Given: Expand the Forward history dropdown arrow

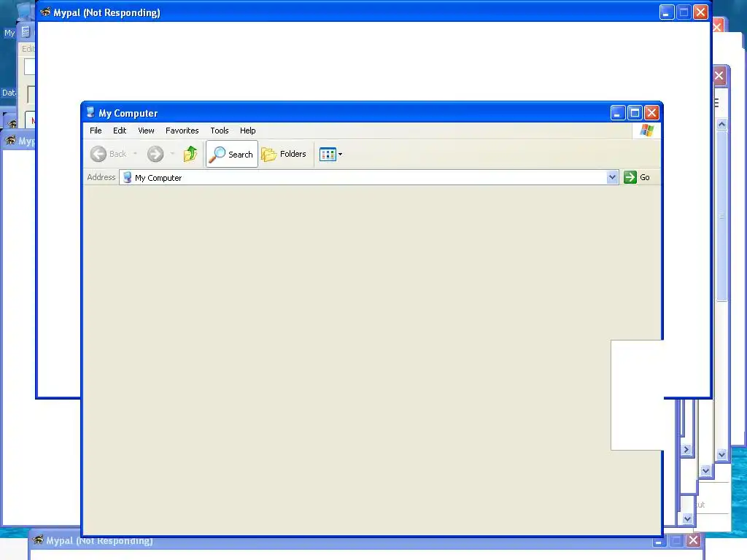Looking at the screenshot, I should pyautogui.click(x=172, y=154).
